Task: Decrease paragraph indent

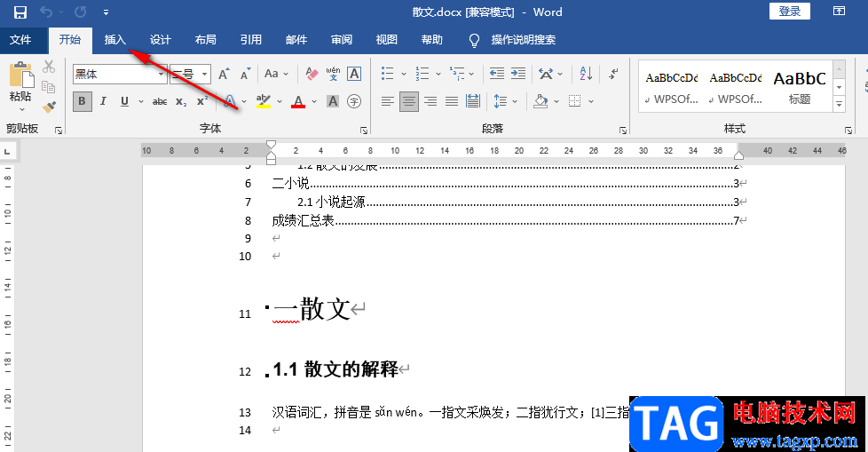Action: (x=496, y=74)
